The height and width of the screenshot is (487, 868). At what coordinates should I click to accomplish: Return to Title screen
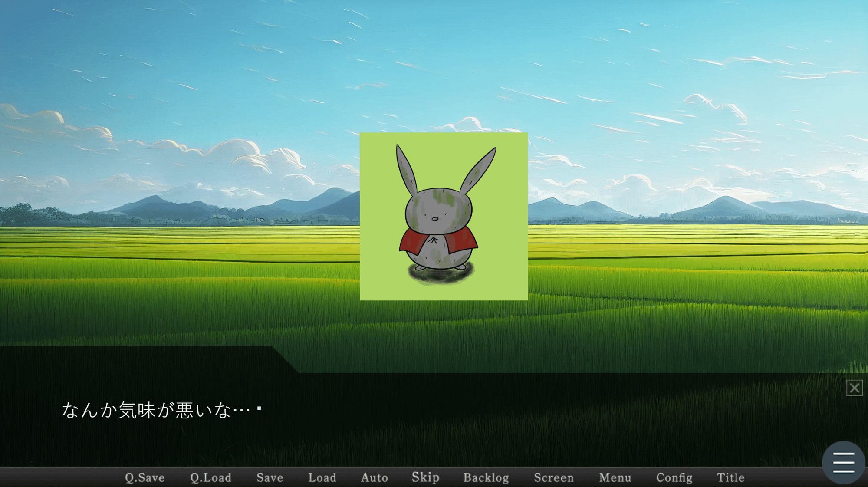point(730,477)
